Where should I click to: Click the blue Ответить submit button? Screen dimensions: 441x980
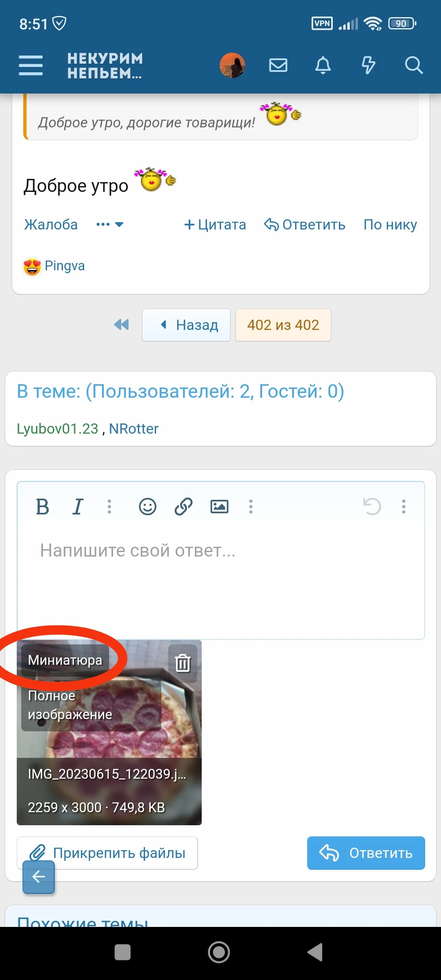tap(366, 853)
